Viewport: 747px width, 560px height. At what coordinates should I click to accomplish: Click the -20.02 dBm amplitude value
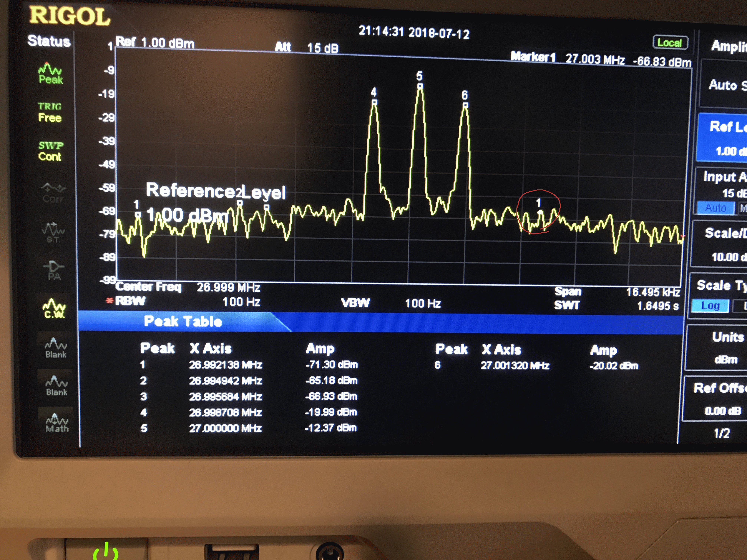point(614,366)
